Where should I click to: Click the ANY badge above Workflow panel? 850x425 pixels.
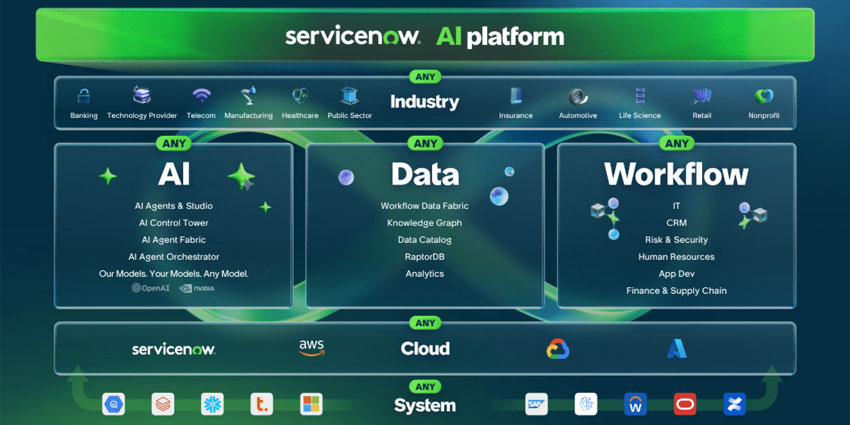click(677, 143)
